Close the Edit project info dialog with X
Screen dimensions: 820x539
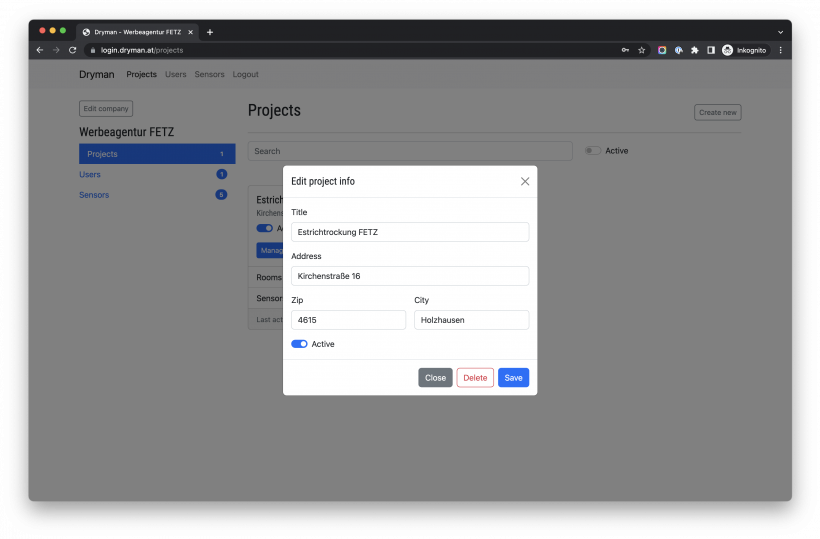click(x=525, y=181)
